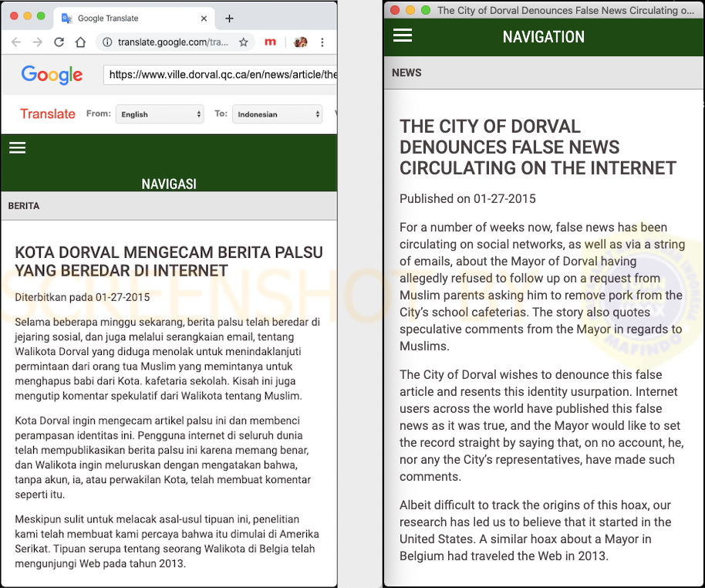This screenshot has width=705, height=588.
Task: Reload the Google Translate page
Action: click(59, 42)
